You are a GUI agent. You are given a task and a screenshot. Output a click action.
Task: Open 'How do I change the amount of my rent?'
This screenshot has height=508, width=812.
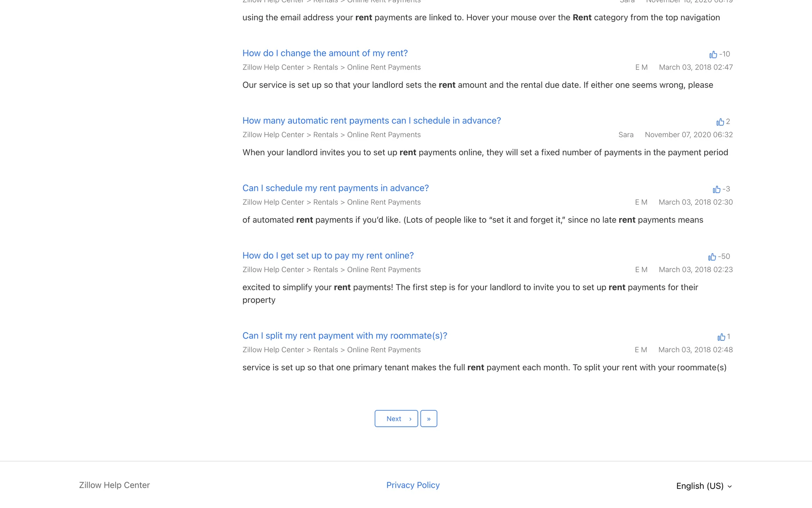[x=325, y=53]
